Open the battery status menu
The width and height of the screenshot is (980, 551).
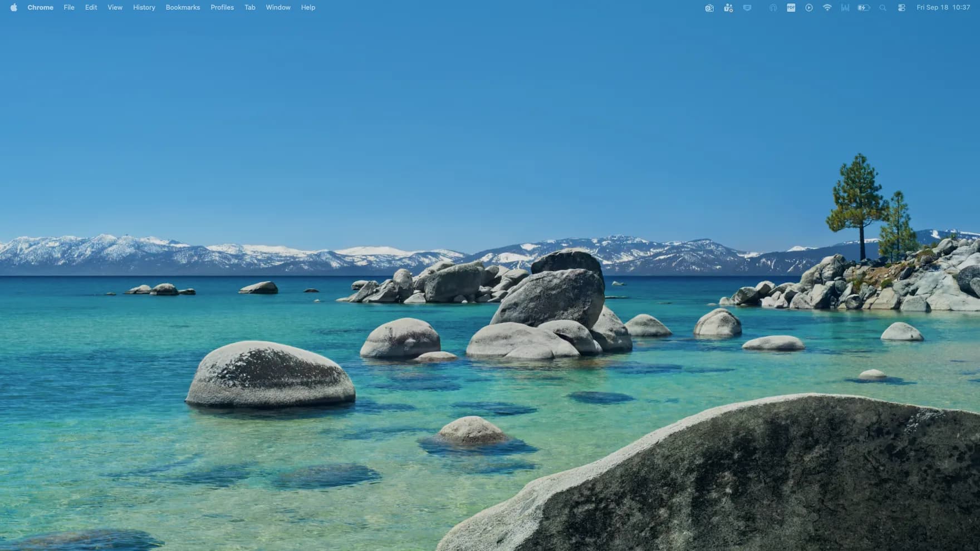tap(864, 8)
